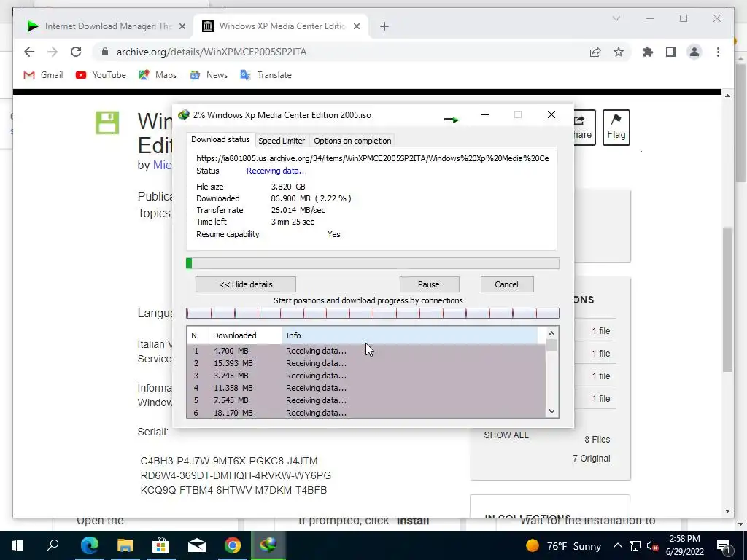The image size is (747, 560).
Task: Select connection row 2 with 15.393 MB
Action: (366, 363)
